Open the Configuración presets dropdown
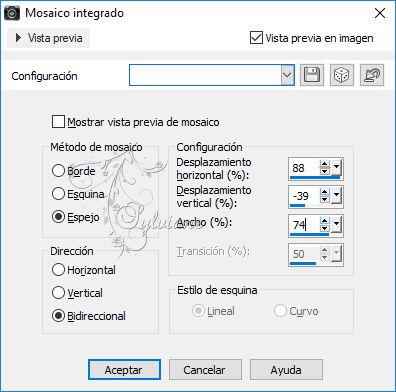Viewport: 396px width, 392px height. [x=287, y=75]
